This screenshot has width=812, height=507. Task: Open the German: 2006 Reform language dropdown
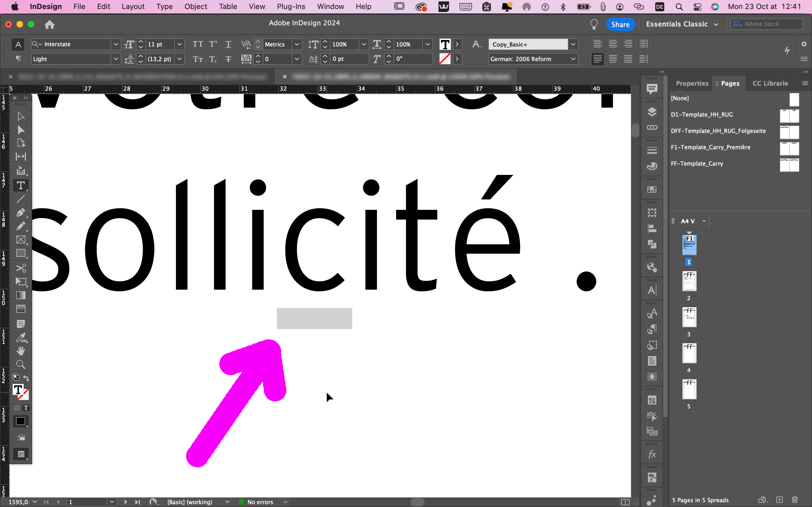tap(573, 59)
